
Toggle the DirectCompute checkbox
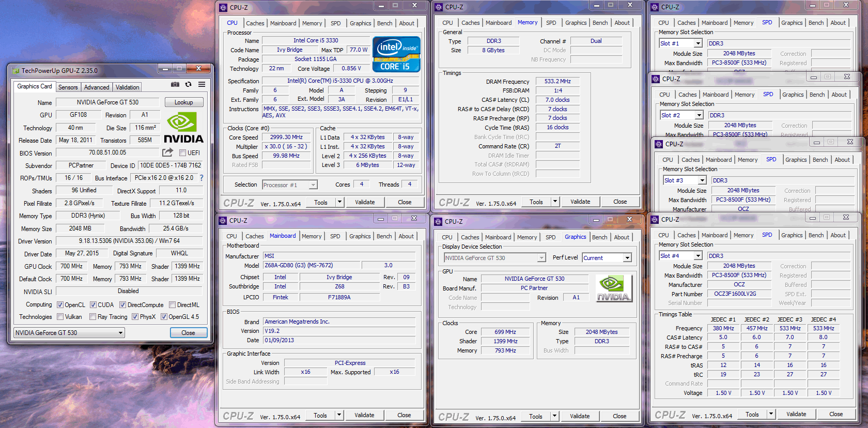tap(123, 305)
